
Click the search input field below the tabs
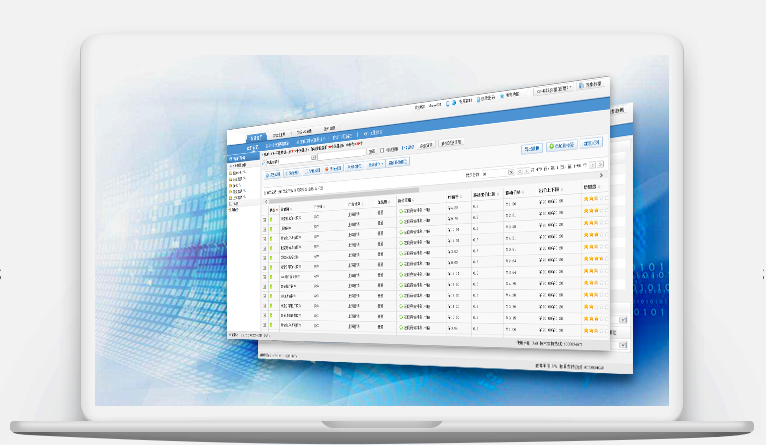(x=290, y=160)
